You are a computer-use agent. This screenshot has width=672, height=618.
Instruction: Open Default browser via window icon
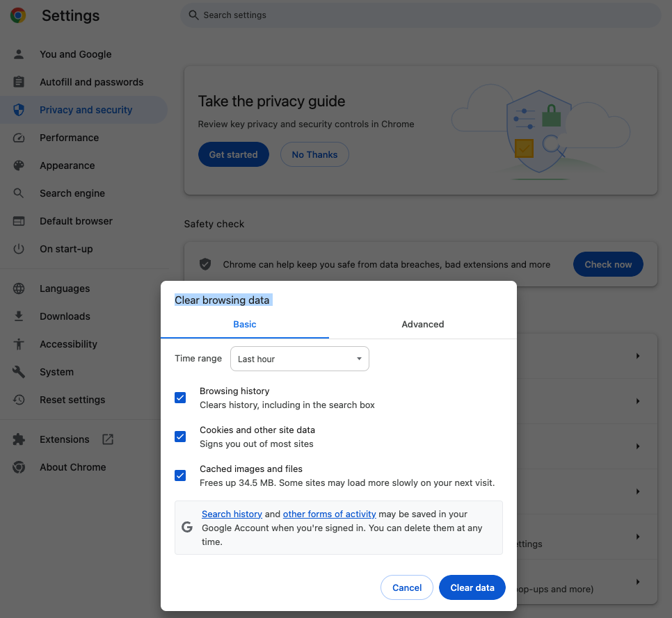[18, 221]
